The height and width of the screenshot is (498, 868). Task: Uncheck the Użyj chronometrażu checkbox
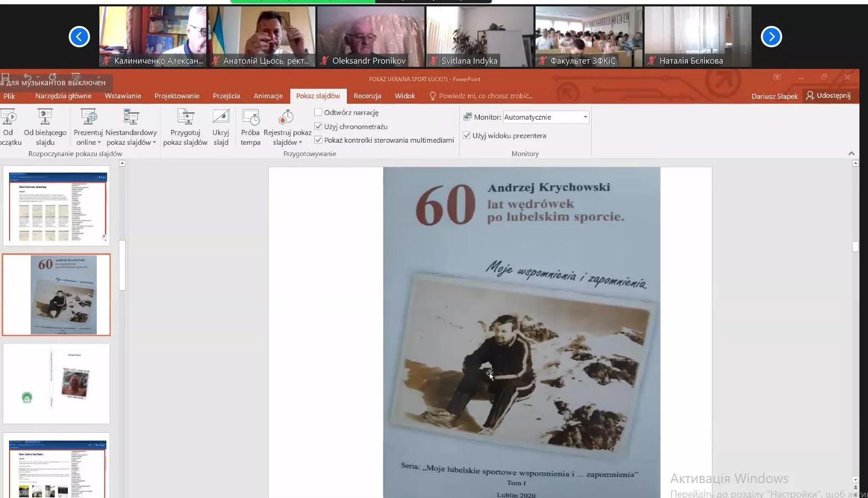point(319,127)
